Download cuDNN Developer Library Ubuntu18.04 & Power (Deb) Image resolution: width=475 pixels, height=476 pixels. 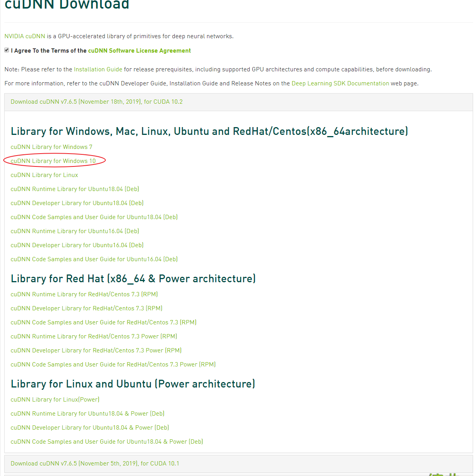[x=90, y=428]
